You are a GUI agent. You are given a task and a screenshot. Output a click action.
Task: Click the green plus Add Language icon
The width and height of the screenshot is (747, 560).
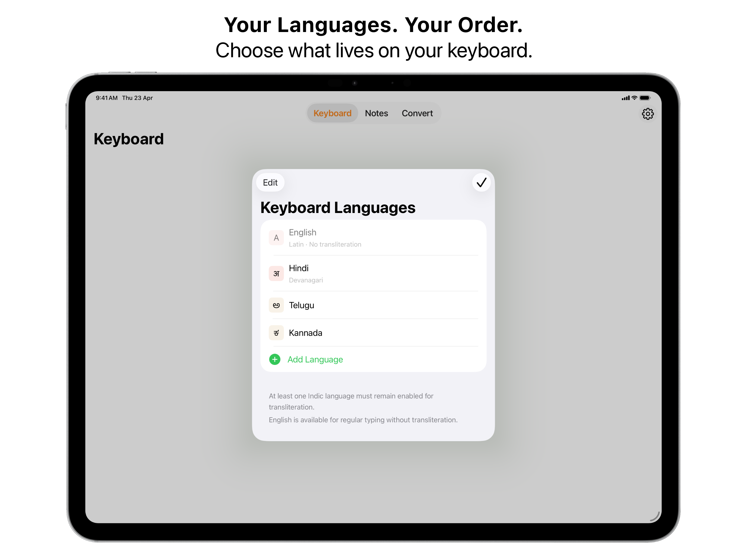(x=275, y=359)
